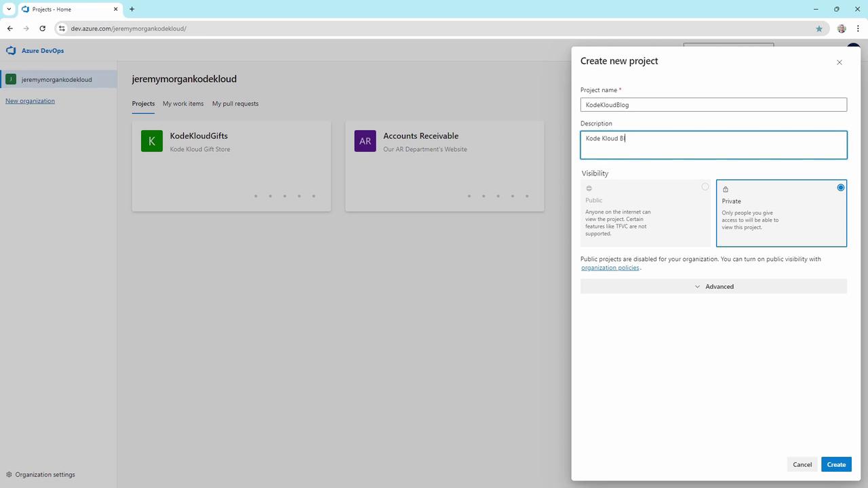The height and width of the screenshot is (488, 868).
Task: Click the browser forward arrow
Action: coord(26,28)
